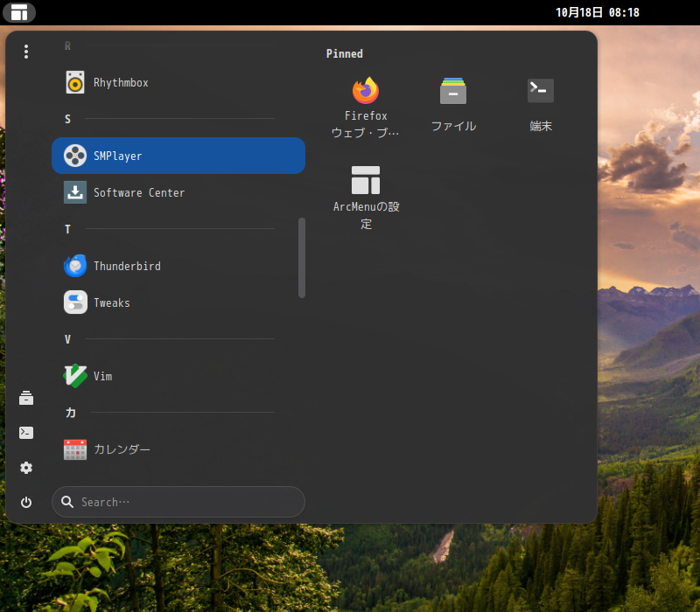This screenshot has width=700, height=612.
Task: Select the Vim label
Action: click(x=103, y=377)
